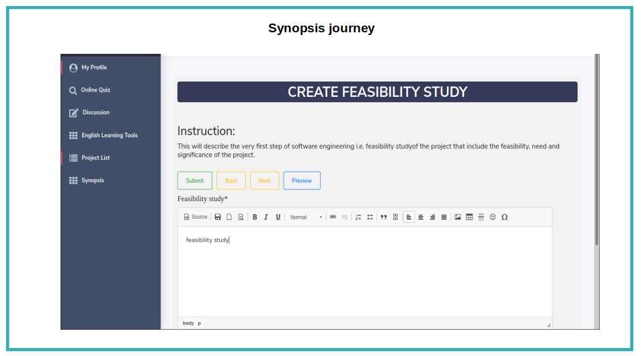Image resolution: width=644 pixels, height=356 pixels.
Task: Click the Unlink icon
Action: pyautogui.click(x=345, y=217)
